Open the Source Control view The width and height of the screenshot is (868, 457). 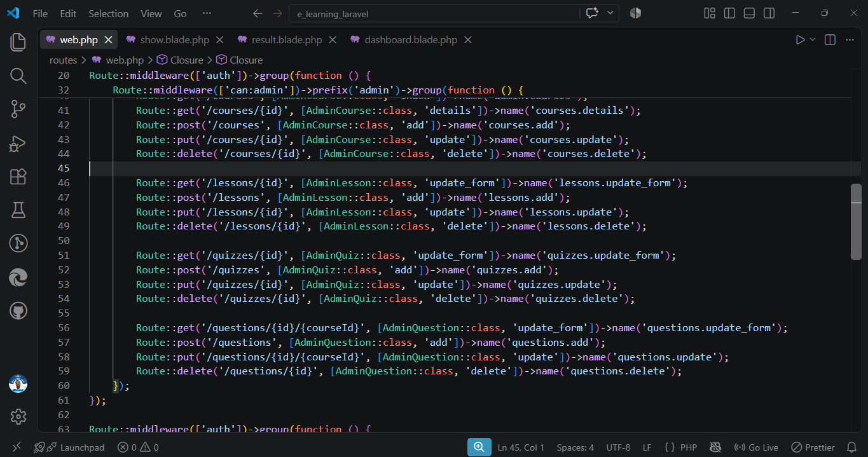point(18,109)
